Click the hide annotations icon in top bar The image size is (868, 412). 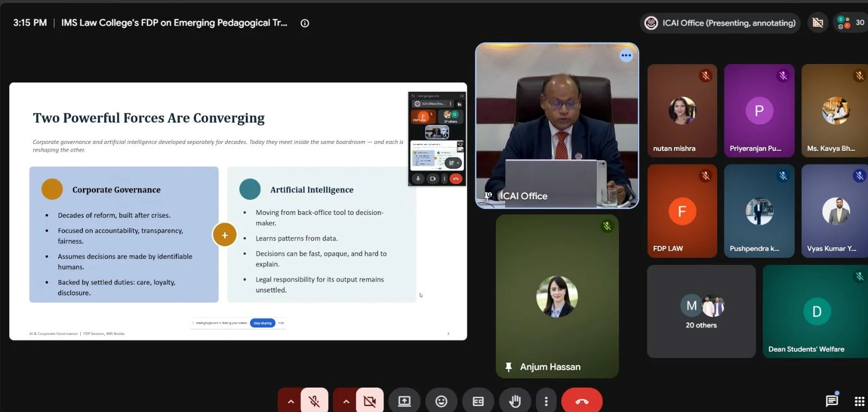pyautogui.click(x=818, y=23)
